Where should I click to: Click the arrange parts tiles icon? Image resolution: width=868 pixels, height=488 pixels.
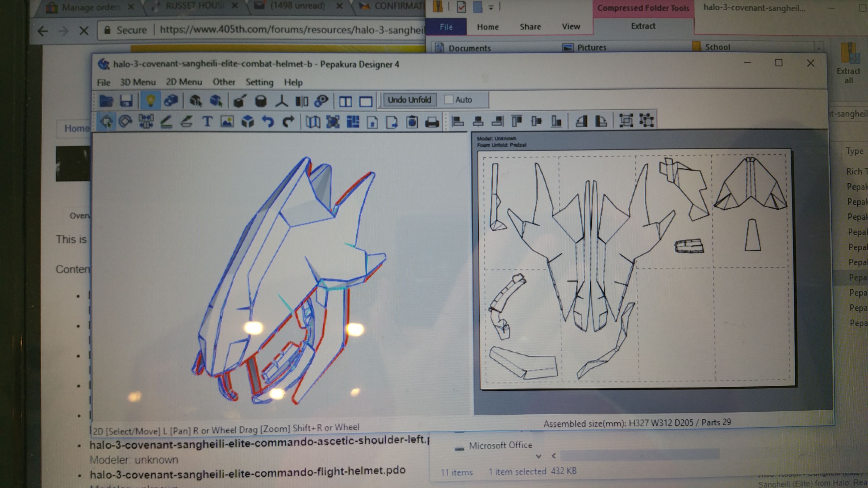tap(353, 121)
